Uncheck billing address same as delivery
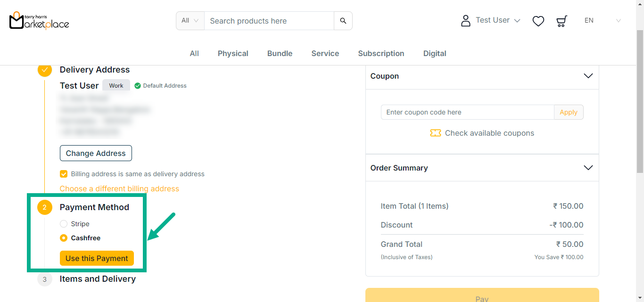 [x=64, y=174]
